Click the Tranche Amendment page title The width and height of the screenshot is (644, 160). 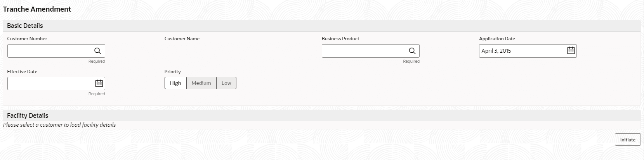pos(37,9)
